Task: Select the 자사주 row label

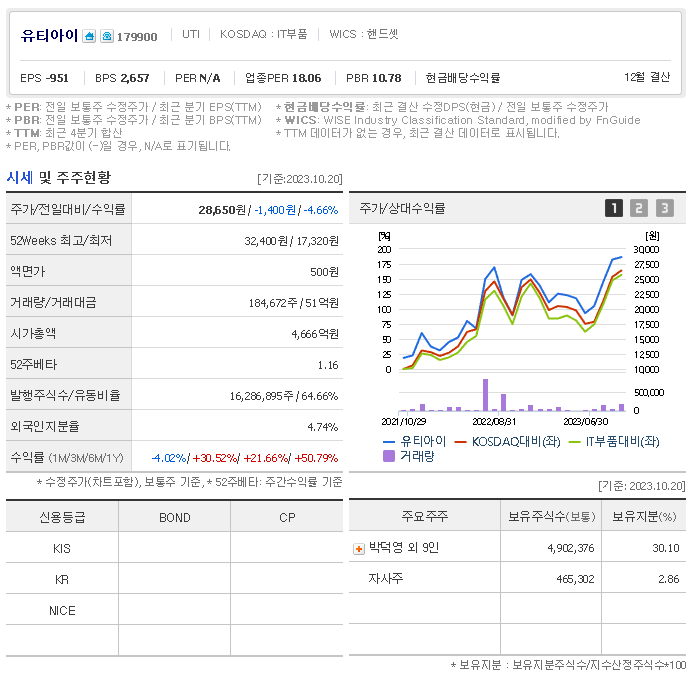Action: (x=385, y=578)
